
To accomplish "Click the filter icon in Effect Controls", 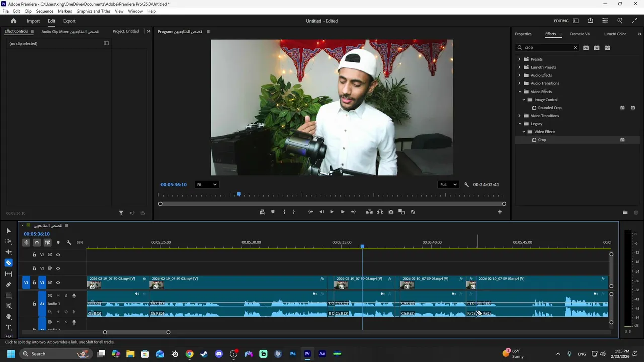I will pyautogui.click(x=121, y=213).
